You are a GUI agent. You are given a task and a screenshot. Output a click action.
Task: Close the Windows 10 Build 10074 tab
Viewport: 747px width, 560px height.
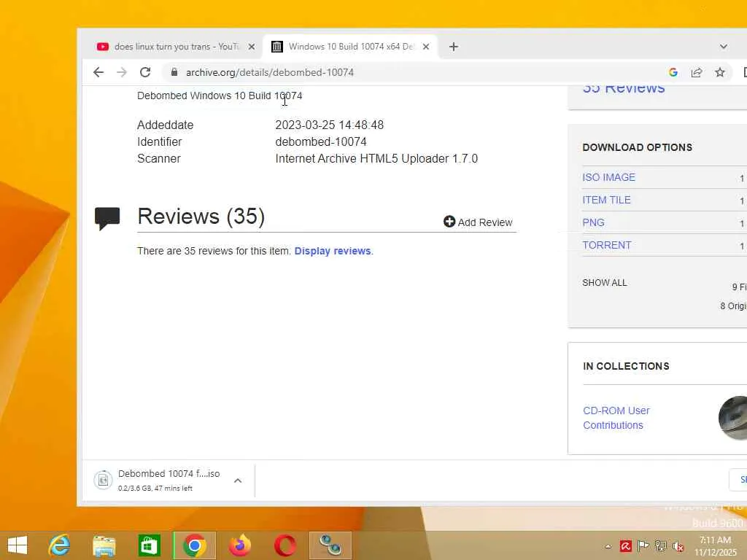[x=426, y=47]
